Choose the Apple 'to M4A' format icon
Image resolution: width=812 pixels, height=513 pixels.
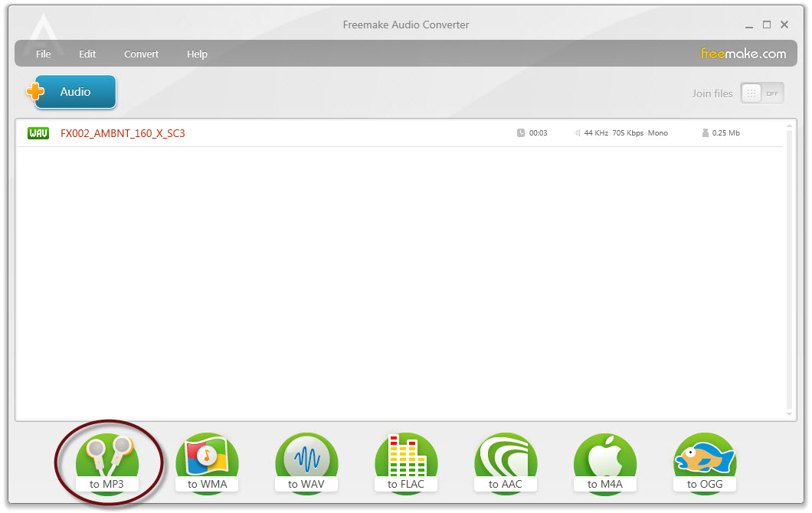click(605, 458)
